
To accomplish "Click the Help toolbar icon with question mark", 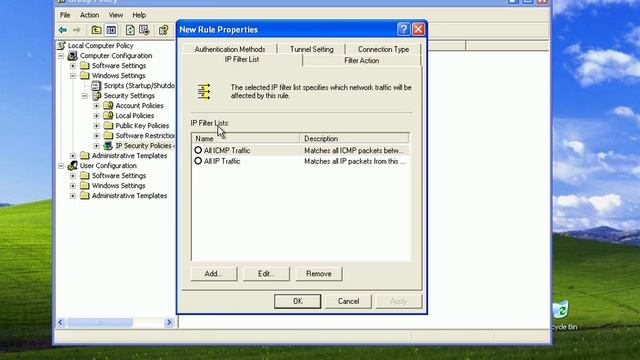I will [x=164, y=30].
